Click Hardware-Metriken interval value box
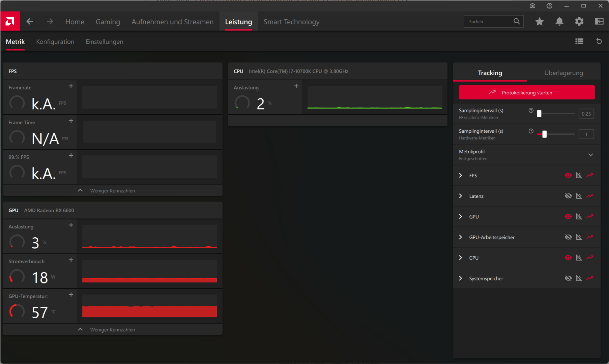609x364 pixels. pyautogui.click(x=586, y=134)
